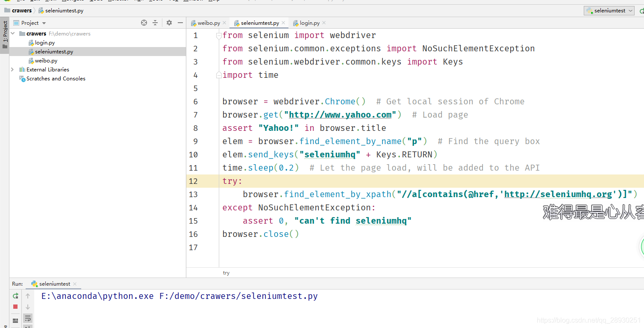Click 'except NoSuchElementException:' on line 14
The width and height of the screenshot is (644, 328).
click(x=299, y=207)
